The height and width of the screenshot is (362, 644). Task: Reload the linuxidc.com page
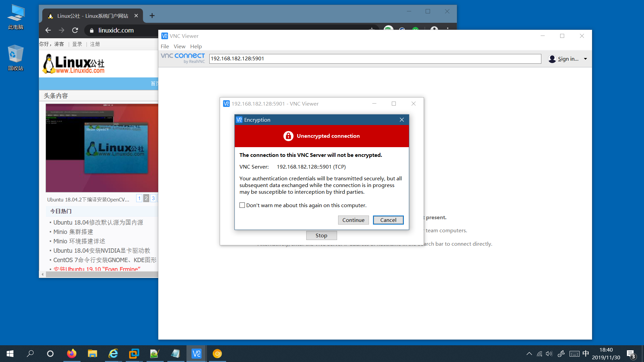click(75, 30)
